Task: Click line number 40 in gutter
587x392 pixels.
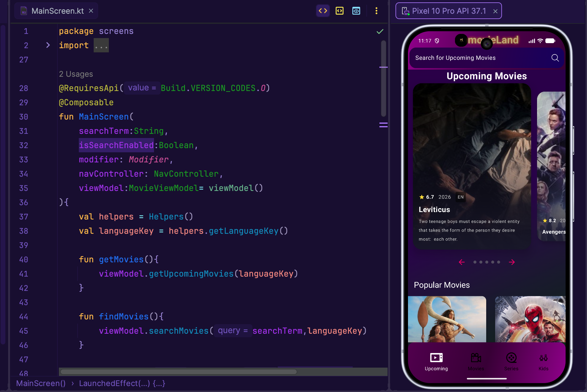Action: (x=23, y=260)
